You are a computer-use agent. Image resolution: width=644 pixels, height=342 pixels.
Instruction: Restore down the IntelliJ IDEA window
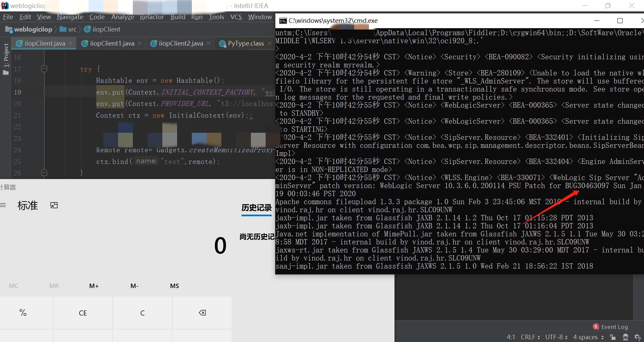click(608, 6)
